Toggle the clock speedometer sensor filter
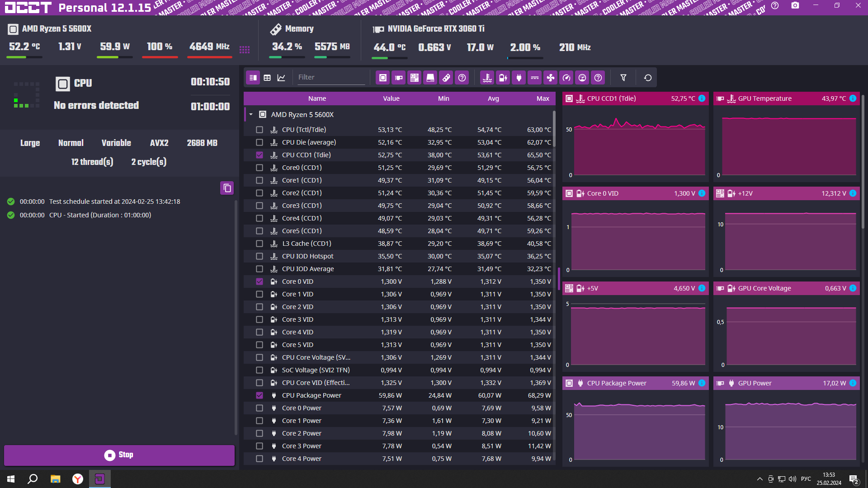The width and height of the screenshot is (868, 488). coord(566,78)
